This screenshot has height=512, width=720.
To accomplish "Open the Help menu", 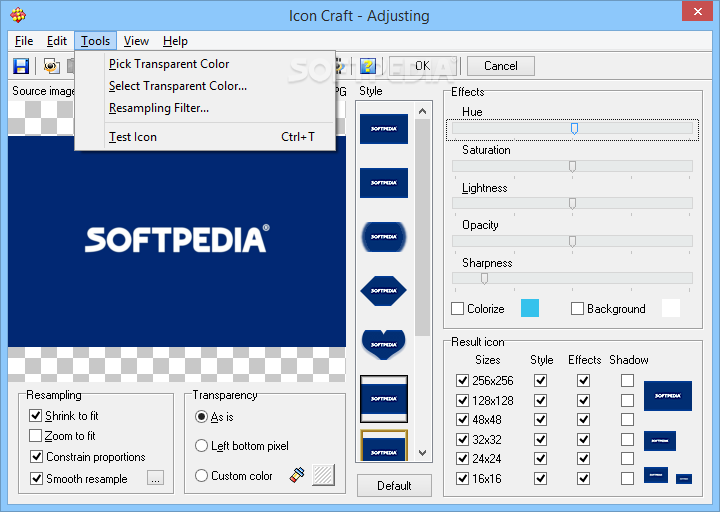I will pyautogui.click(x=175, y=41).
